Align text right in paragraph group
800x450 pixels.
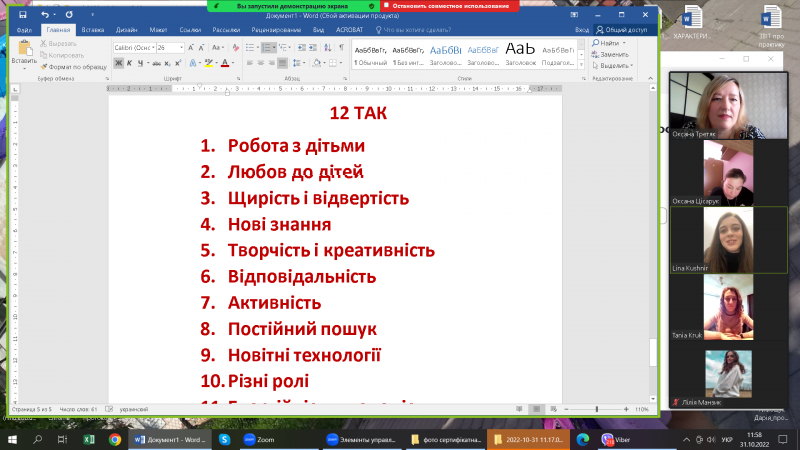[271, 63]
